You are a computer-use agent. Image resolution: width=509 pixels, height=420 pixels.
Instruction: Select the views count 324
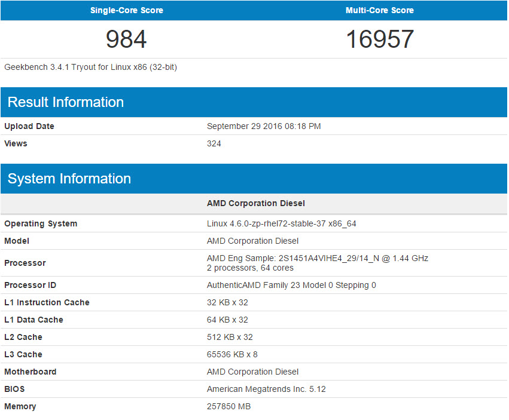click(214, 143)
